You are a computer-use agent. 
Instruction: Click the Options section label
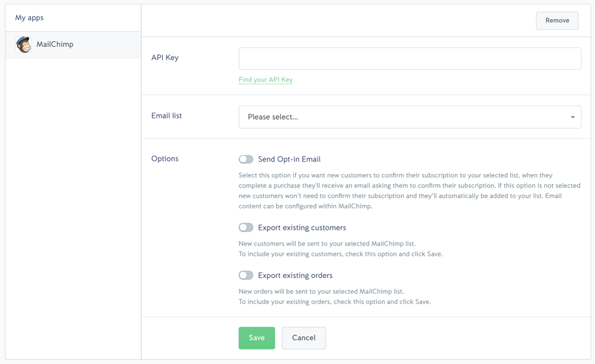(x=165, y=158)
